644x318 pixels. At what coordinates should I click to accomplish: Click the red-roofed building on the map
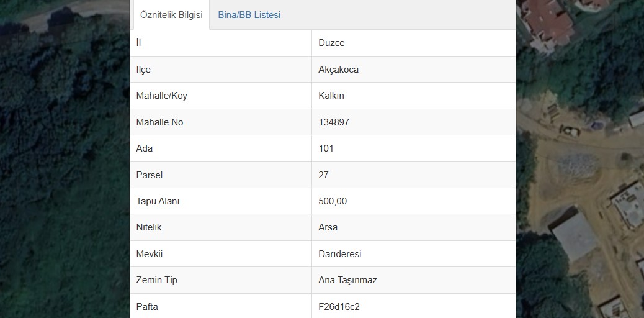click(x=547, y=22)
